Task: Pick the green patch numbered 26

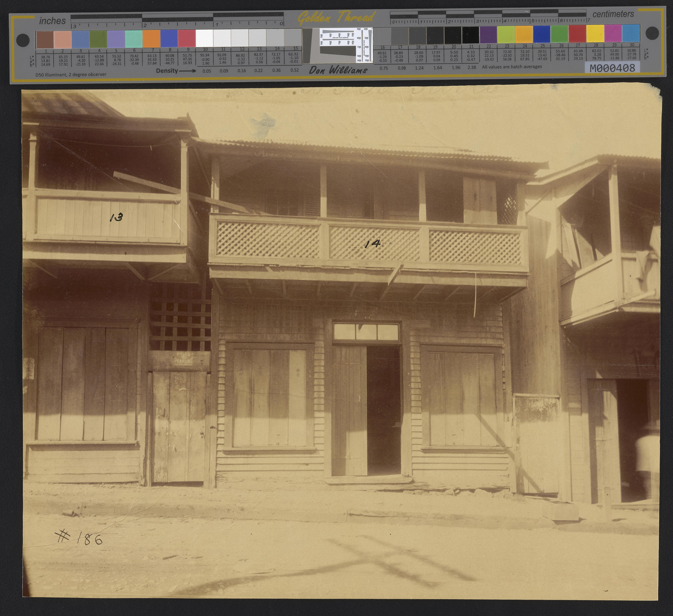Action: [560, 34]
